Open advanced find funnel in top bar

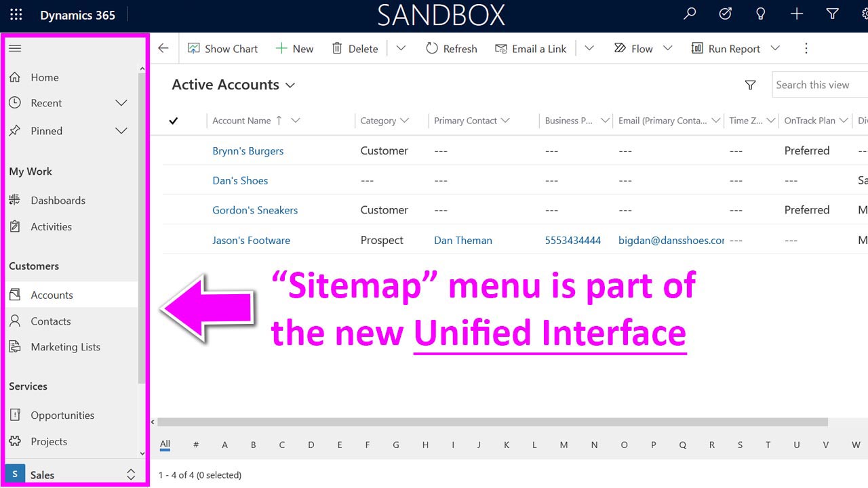tap(833, 14)
